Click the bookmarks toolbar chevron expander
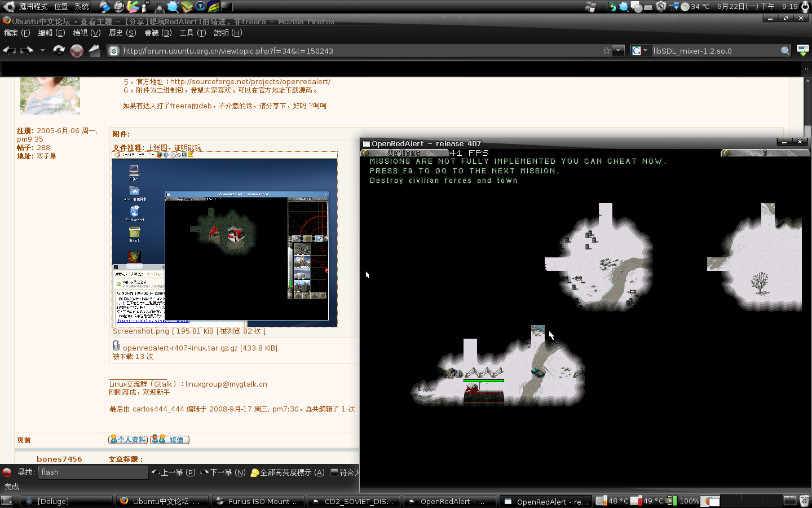This screenshot has width=812, height=508. click(806, 69)
